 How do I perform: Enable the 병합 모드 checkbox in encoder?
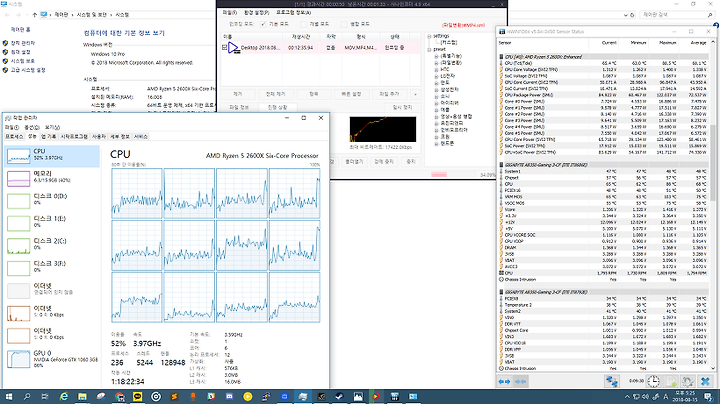pyautogui.click(x=344, y=24)
